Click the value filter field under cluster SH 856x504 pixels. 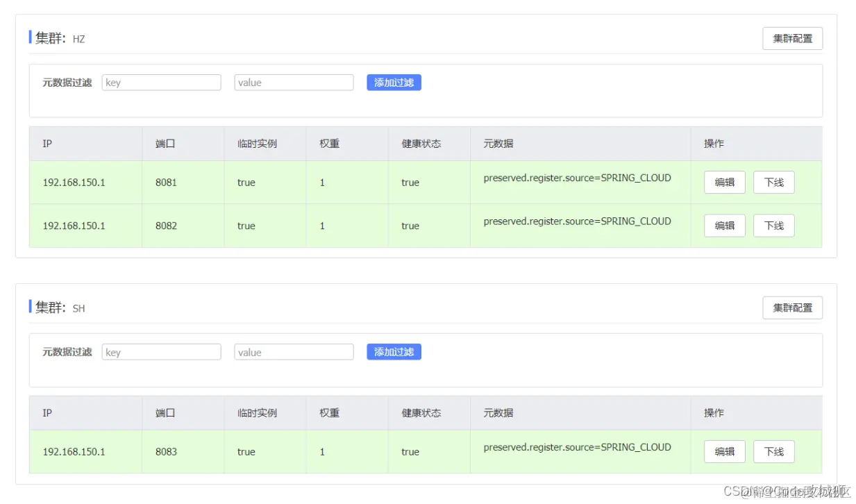[293, 352]
